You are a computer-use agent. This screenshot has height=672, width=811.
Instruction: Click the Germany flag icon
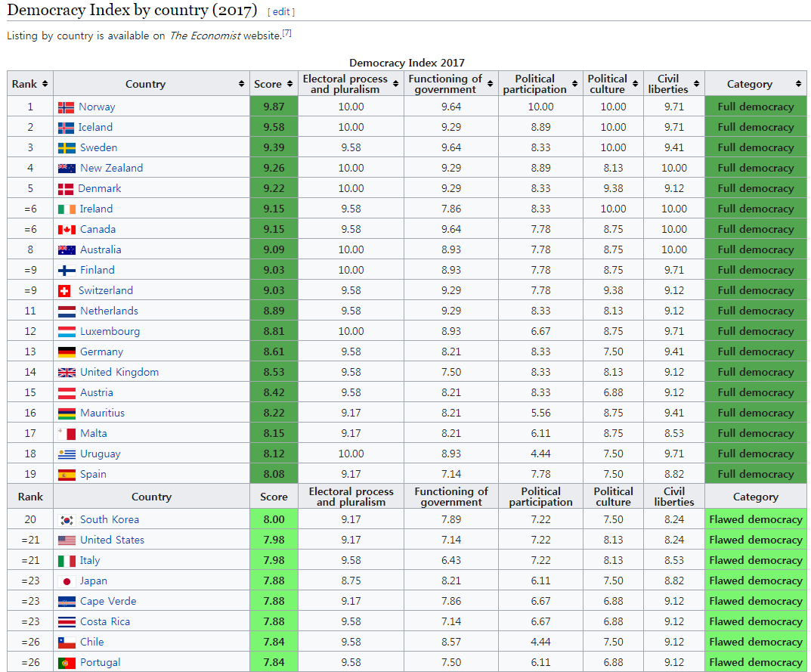click(x=67, y=352)
